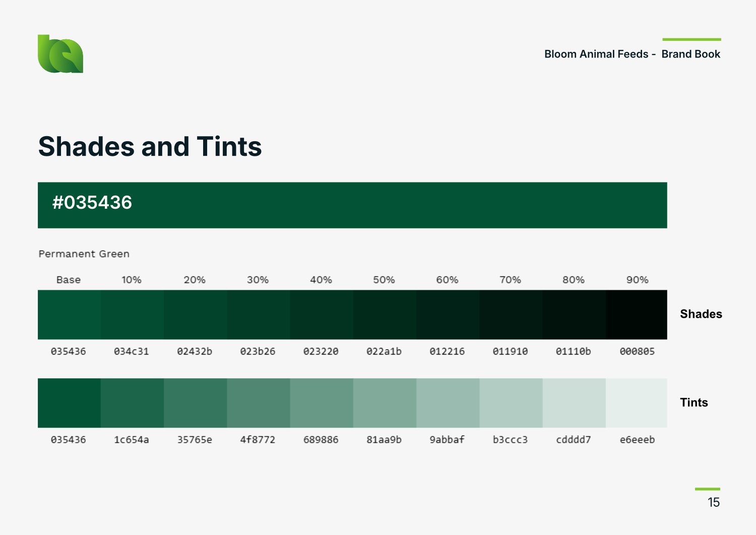Image resolution: width=756 pixels, height=535 pixels.
Task: Click the 'Bloom Animal Feeds - Brand Book' header text
Action: pyautogui.click(x=632, y=54)
